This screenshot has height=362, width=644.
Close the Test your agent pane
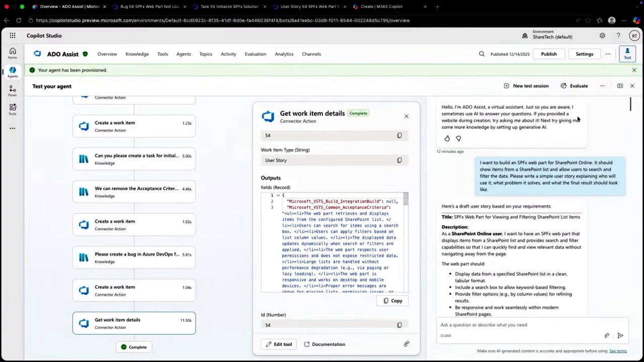[x=632, y=86]
